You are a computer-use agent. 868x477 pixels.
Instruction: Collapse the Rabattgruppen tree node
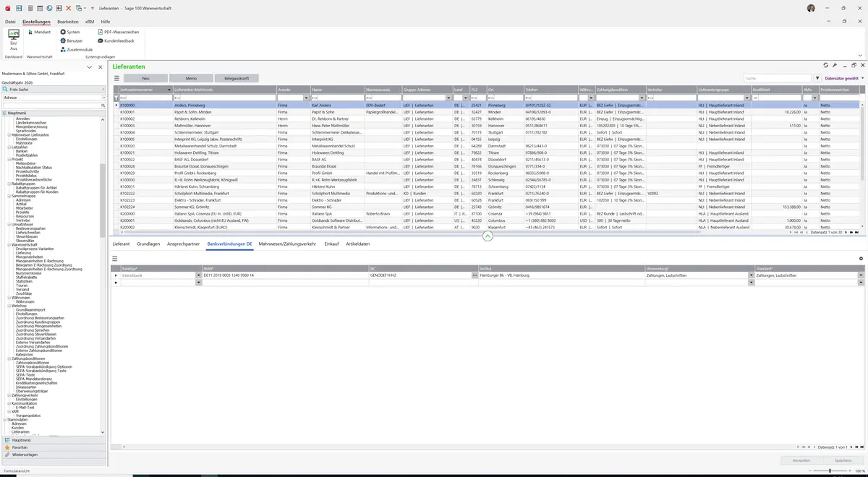(9, 183)
